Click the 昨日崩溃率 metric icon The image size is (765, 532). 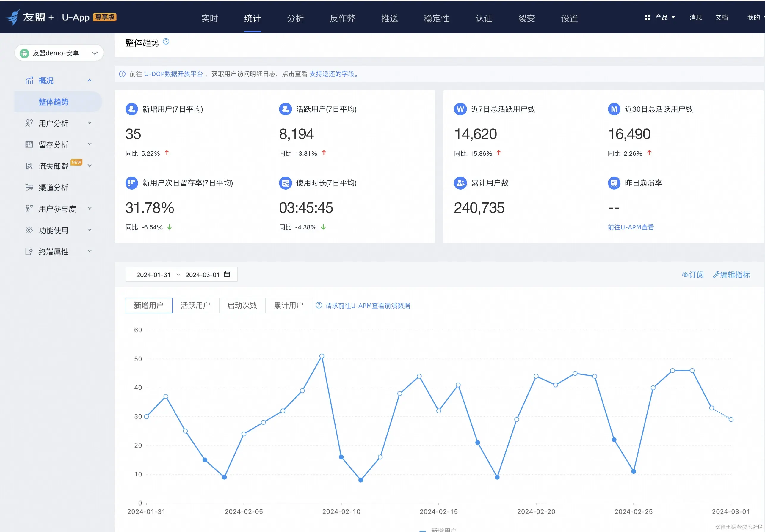coord(614,183)
